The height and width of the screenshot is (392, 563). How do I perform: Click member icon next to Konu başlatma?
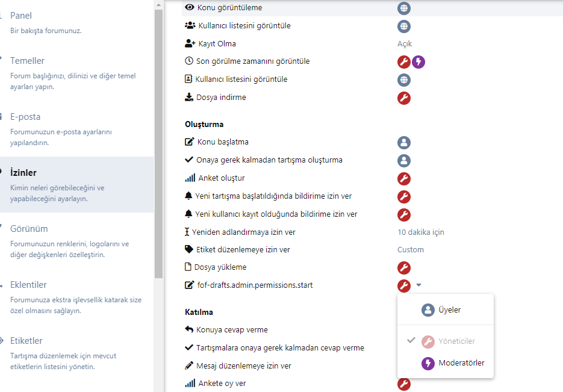click(404, 143)
